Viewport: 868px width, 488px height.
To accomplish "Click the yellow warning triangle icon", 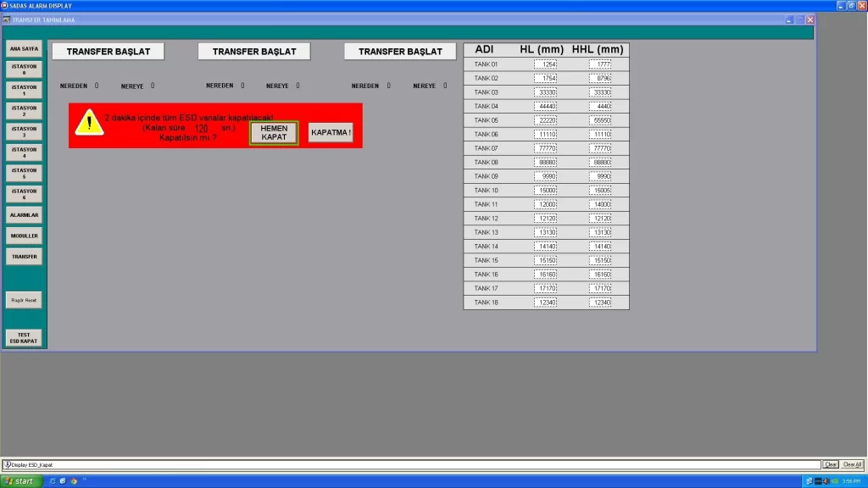I will tap(89, 124).
